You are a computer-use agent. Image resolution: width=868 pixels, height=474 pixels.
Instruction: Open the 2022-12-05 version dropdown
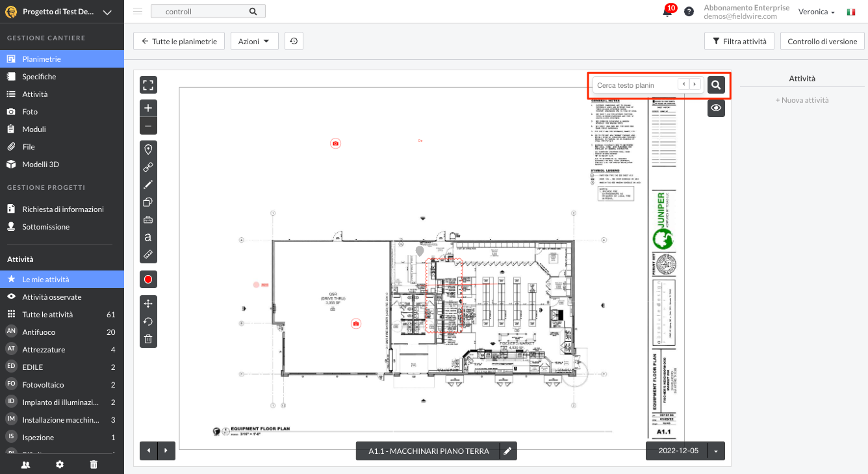pos(716,451)
